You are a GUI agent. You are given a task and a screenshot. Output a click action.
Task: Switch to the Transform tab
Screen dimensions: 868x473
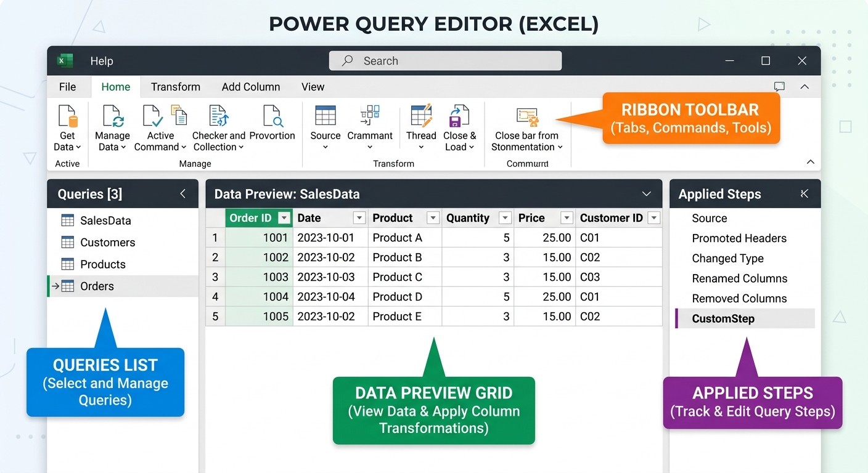coord(176,87)
